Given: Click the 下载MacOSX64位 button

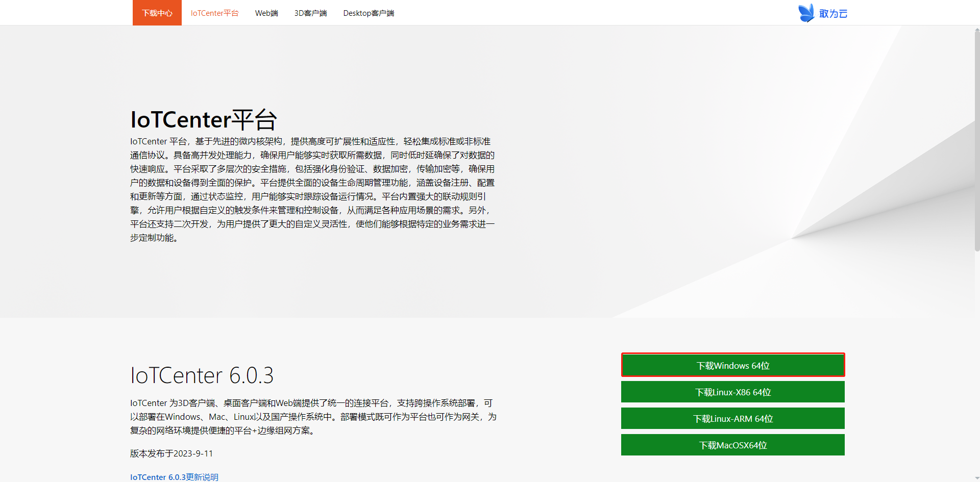Looking at the screenshot, I should [x=733, y=445].
